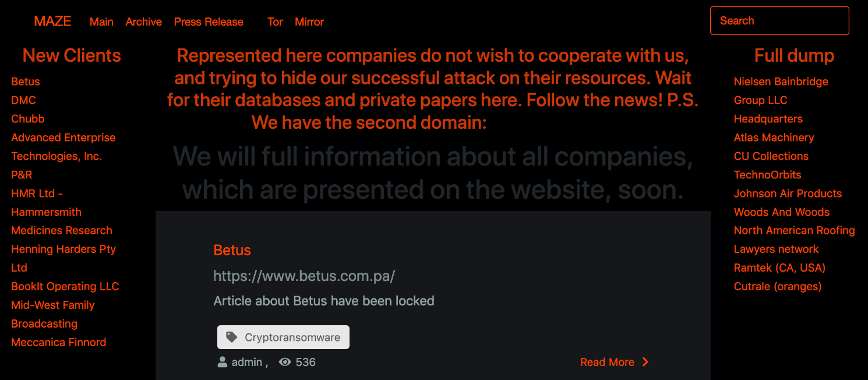
Task: Click the tag icon beside Cryptoransomware
Action: coord(232,337)
